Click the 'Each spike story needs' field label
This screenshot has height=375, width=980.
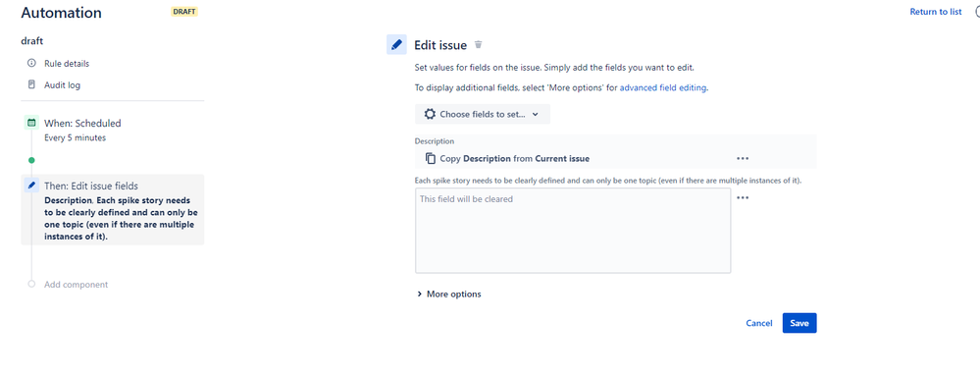pos(608,181)
